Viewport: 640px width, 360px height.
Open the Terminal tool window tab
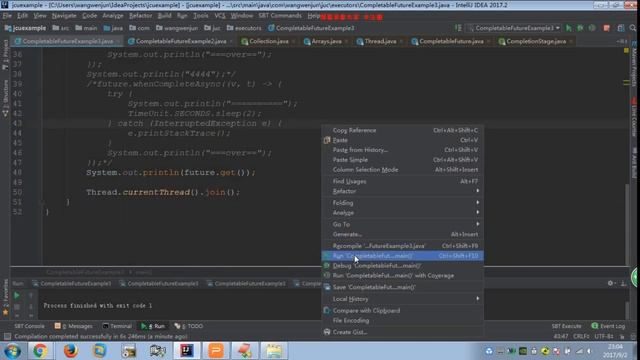pyautogui.click(x=117, y=326)
